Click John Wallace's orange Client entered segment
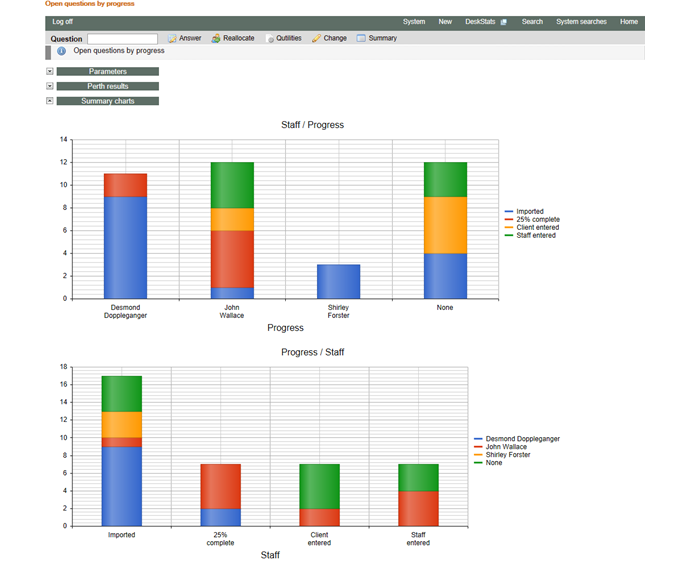Viewport: 693px width, 564px height. pos(232,219)
